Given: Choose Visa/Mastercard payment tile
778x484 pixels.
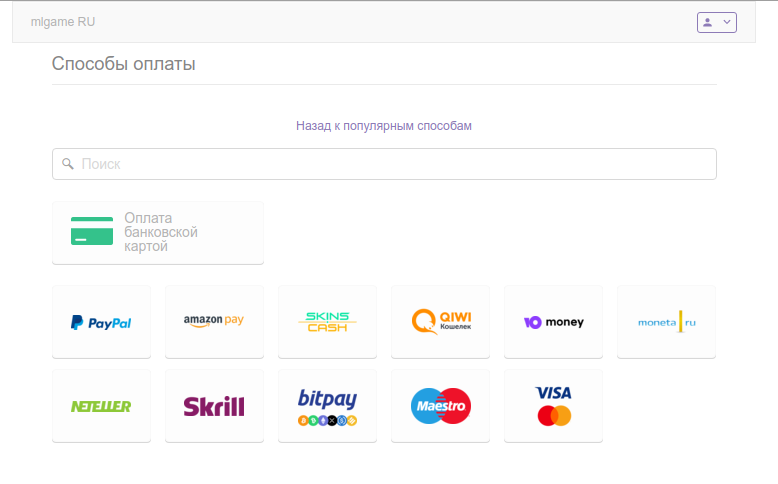Looking at the screenshot, I should click(x=553, y=406).
